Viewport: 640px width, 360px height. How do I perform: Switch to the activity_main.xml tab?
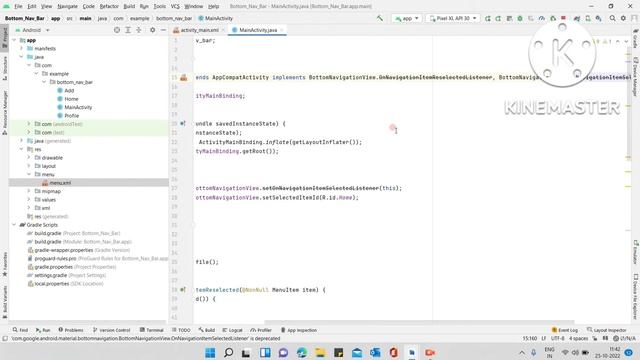click(200, 30)
